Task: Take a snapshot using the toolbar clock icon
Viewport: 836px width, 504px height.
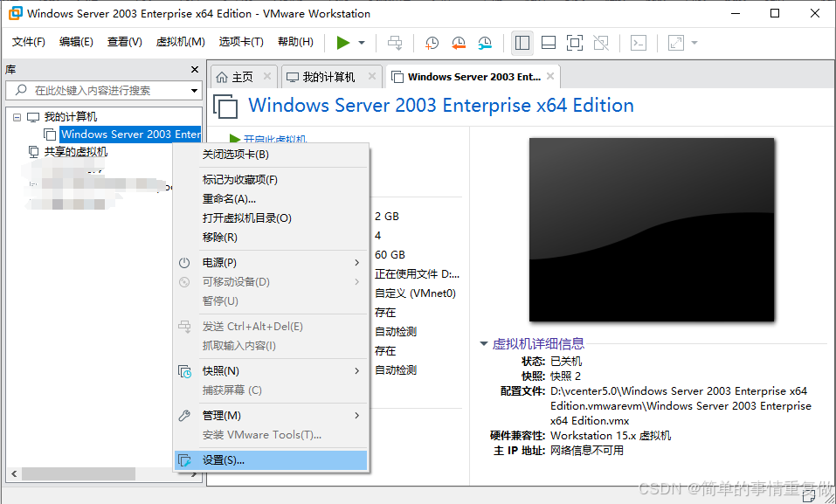Action: [432, 43]
